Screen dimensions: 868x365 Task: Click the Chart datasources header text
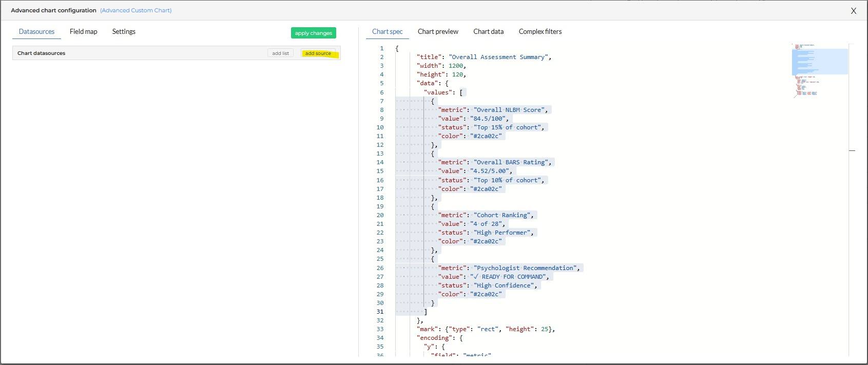[42, 53]
